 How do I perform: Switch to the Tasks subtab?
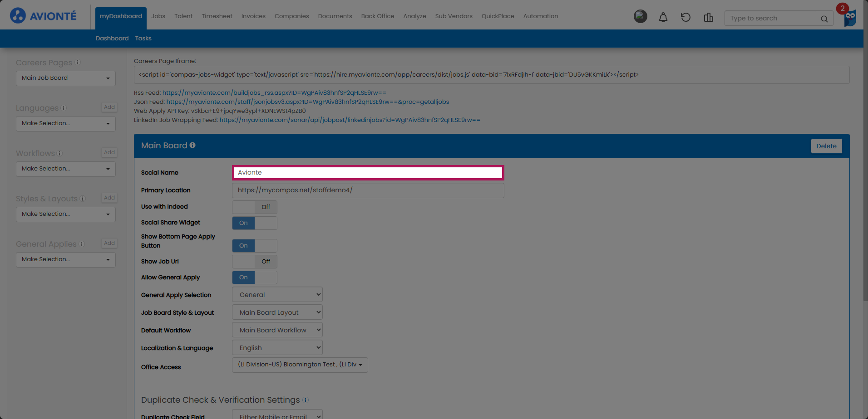(x=143, y=39)
